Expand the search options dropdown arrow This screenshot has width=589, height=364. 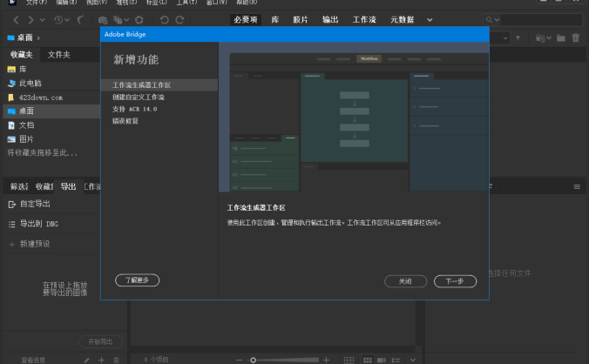click(x=497, y=20)
